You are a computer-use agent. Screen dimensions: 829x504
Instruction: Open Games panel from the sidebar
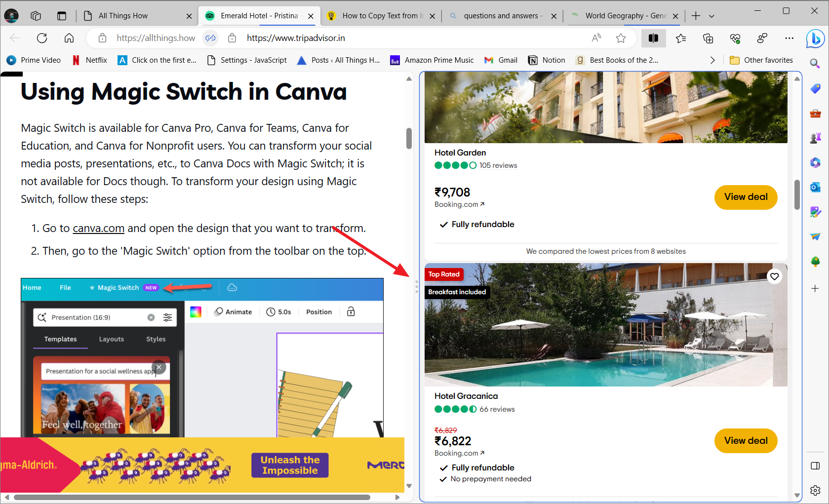(815, 137)
